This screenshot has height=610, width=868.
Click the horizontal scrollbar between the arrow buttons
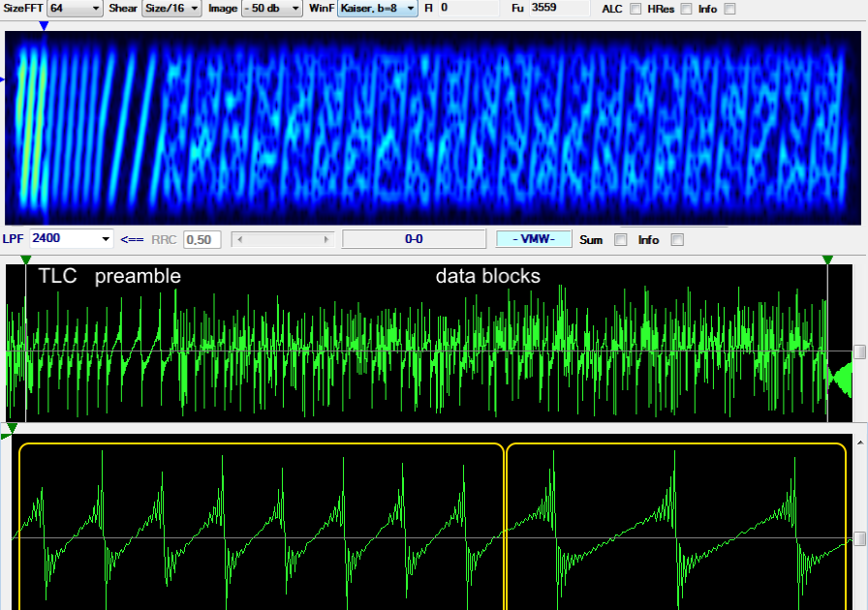pos(282,238)
